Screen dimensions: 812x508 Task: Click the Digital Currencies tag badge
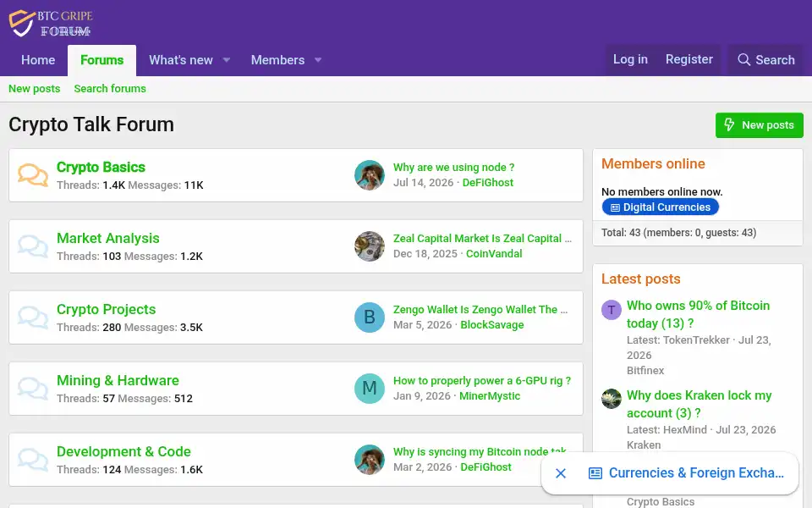[661, 207]
